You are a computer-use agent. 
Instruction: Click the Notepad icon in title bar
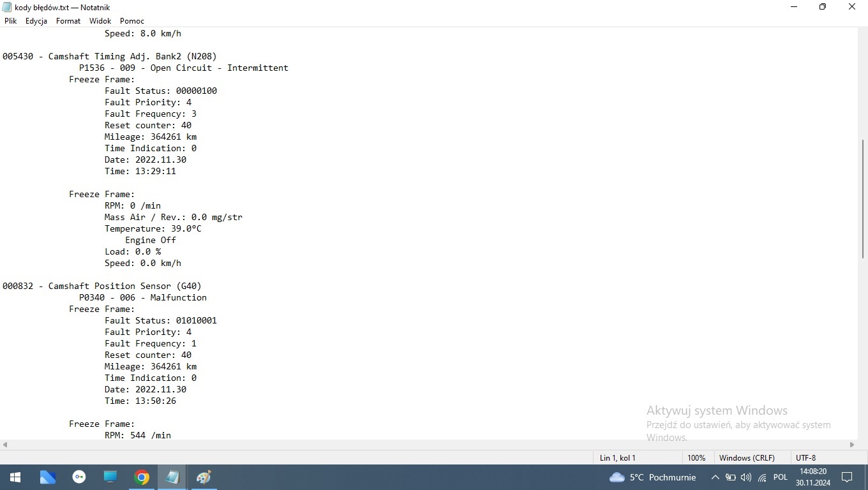pyautogui.click(x=7, y=7)
